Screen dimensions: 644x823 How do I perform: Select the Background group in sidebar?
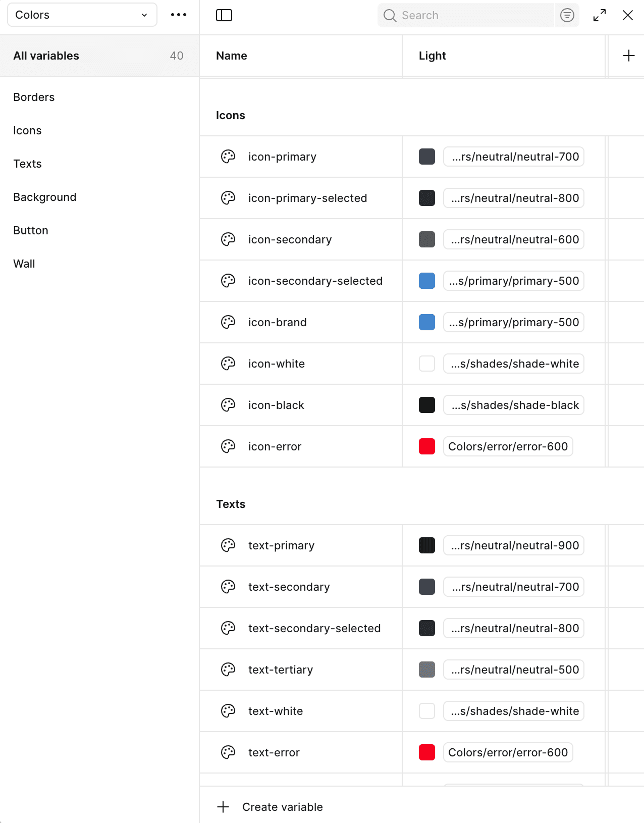pos(45,197)
